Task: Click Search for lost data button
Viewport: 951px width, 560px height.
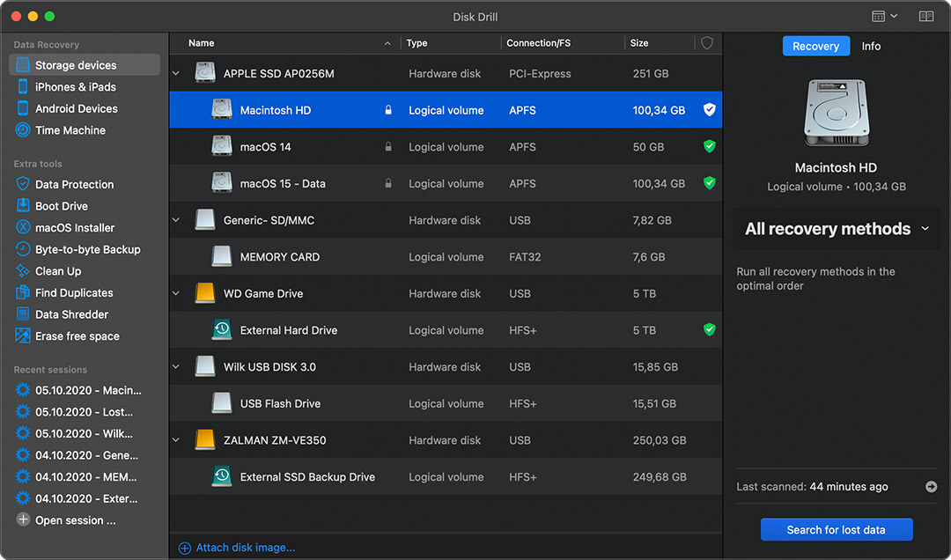Action: 837,530
